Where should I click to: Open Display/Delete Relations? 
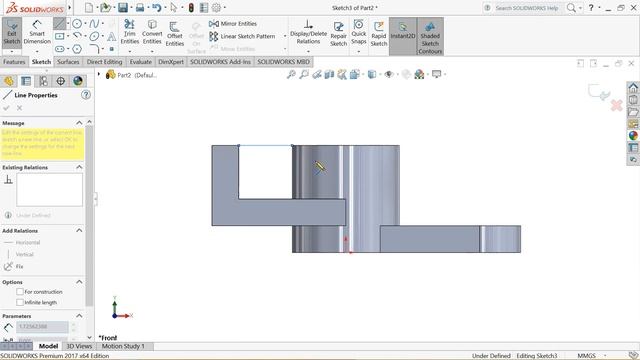click(x=308, y=32)
